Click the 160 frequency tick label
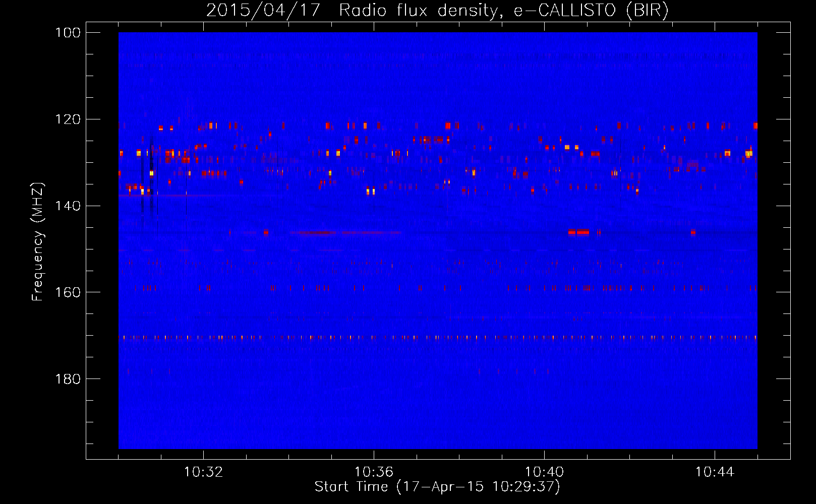The image size is (816, 504). coord(68,292)
